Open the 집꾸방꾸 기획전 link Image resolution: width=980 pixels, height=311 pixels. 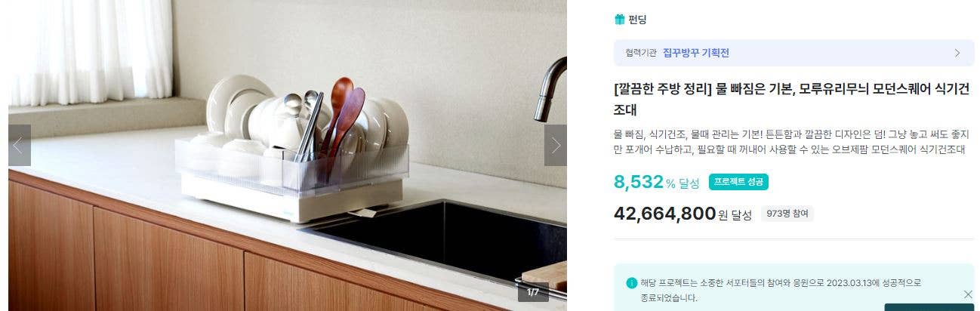(x=695, y=53)
